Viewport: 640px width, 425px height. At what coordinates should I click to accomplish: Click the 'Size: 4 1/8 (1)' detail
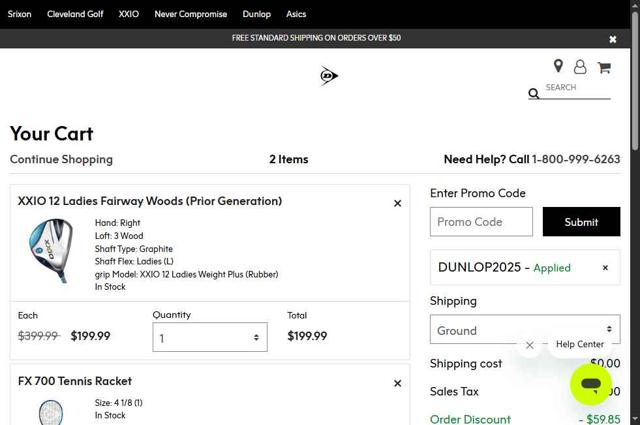[118, 403]
